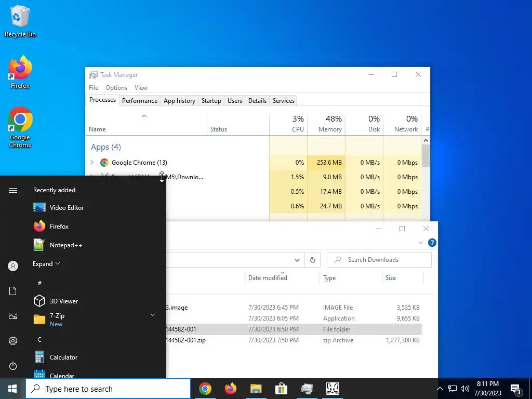
Task: Sort processes by CPU column
Action: coord(288,124)
